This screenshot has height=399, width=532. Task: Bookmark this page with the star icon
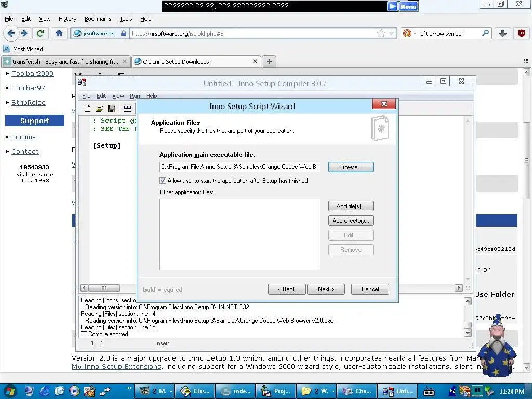point(381,33)
